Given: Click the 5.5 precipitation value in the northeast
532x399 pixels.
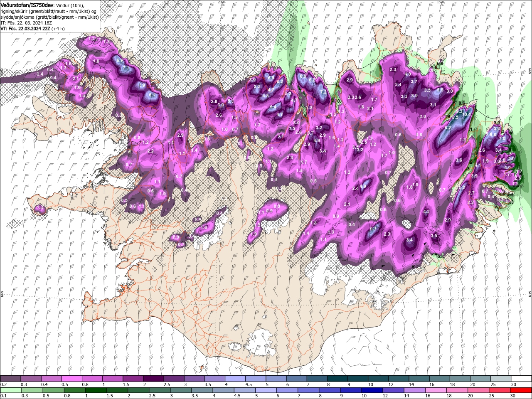Looking at the screenshot, I should (x=441, y=90).
